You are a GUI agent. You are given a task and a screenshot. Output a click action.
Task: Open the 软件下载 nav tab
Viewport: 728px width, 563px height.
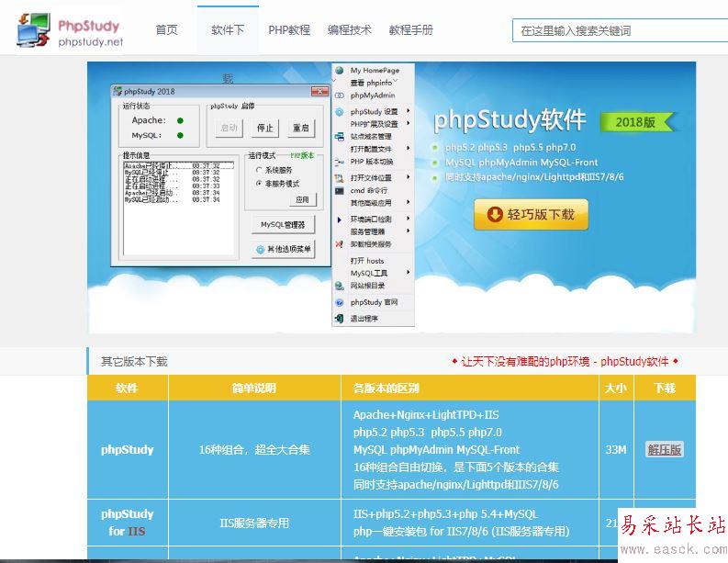point(228,30)
